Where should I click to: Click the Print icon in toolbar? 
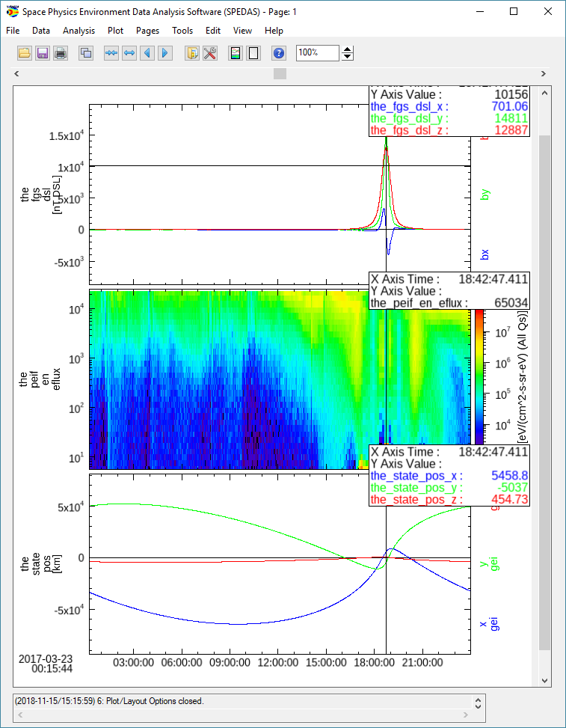click(61, 53)
